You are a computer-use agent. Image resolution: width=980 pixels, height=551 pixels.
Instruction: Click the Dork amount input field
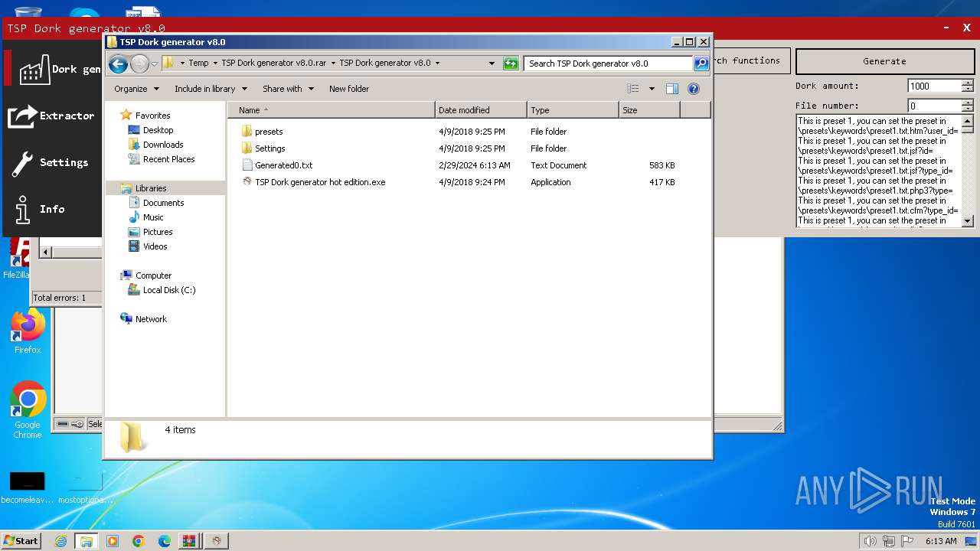[934, 86]
